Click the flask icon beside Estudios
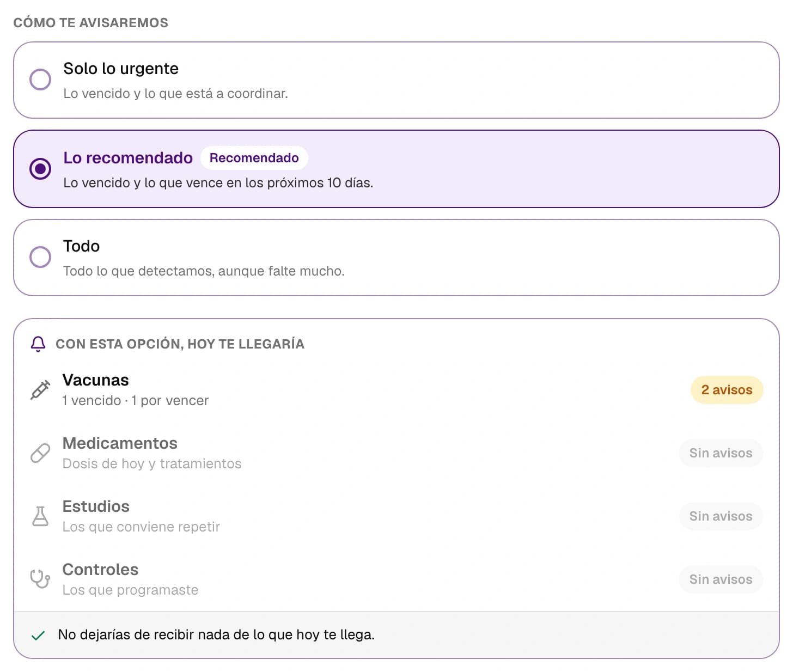 click(x=40, y=516)
